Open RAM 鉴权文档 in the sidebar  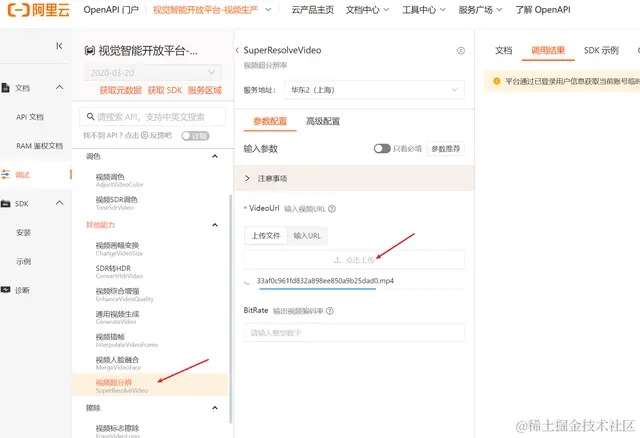pyautogui.click(x=40, y=146)
